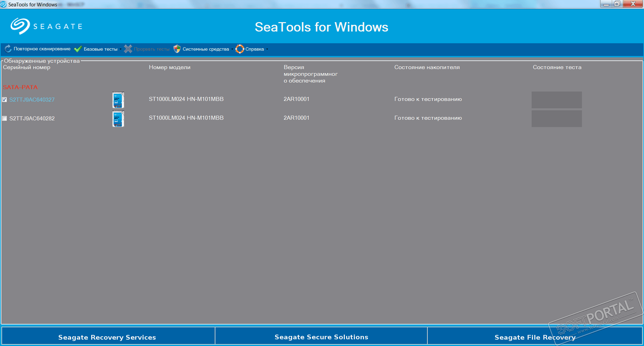The height and width of the screenshot is (346, 644).
Task: Click the lifebuoy Help icon
Action: (240, 49)
